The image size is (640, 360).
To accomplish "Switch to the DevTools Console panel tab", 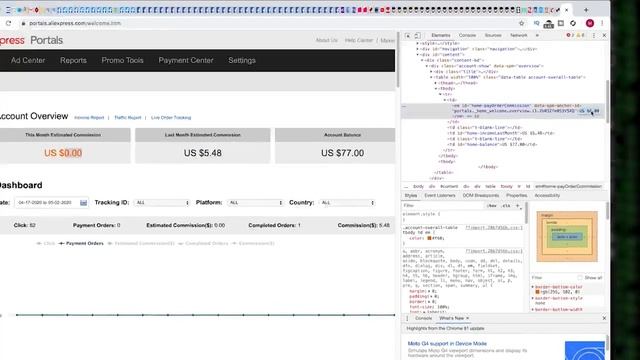I will pyautogui.click(x=467, y=36).
